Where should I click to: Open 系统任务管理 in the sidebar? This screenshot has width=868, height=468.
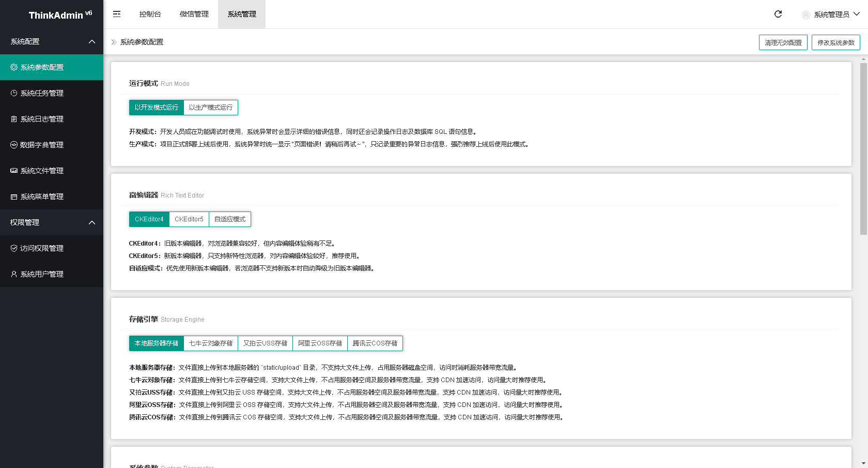click(52, 93)
